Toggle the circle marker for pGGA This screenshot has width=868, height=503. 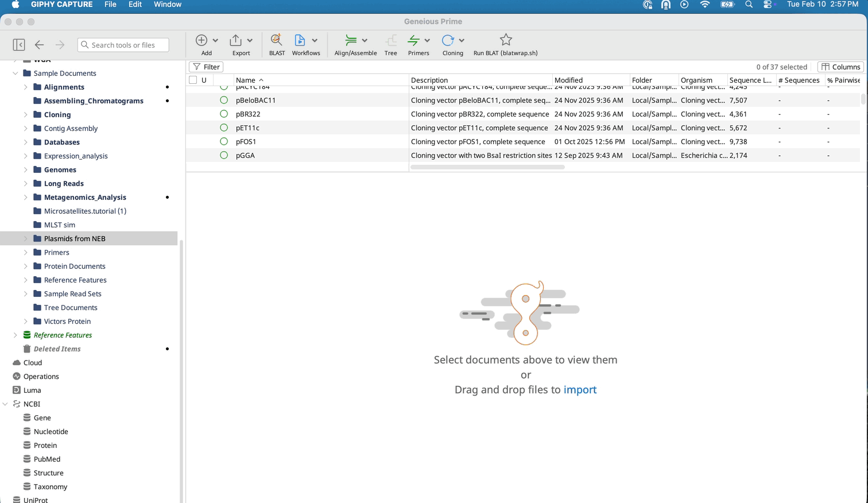coord(224,155)
